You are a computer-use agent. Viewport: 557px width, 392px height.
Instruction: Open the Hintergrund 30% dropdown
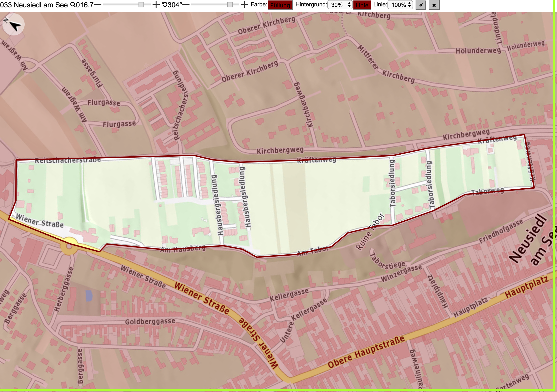340,5
